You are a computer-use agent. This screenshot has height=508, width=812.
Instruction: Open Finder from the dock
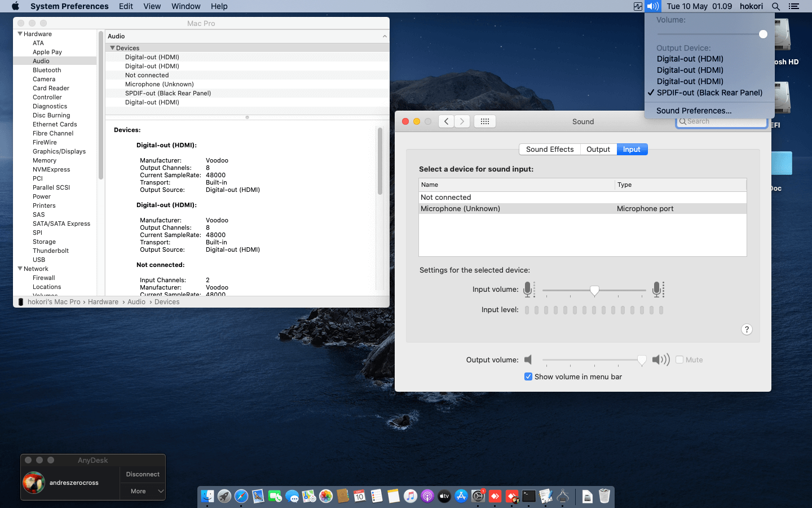click(x=208, y=496)
